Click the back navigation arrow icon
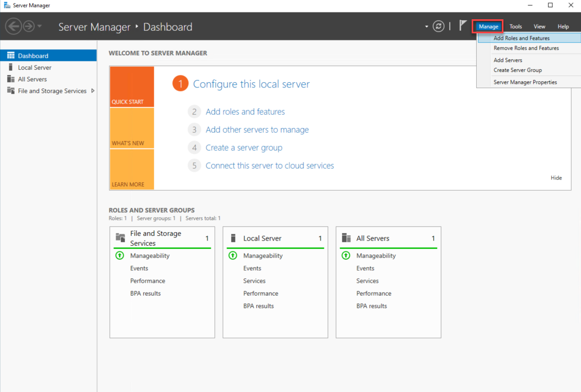Image resolution: width=581 pixels, height=392 pixels. (14, 27)
